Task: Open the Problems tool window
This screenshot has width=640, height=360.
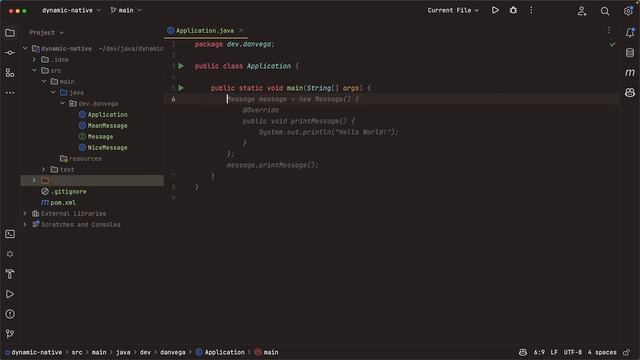Action: (10, 314)
